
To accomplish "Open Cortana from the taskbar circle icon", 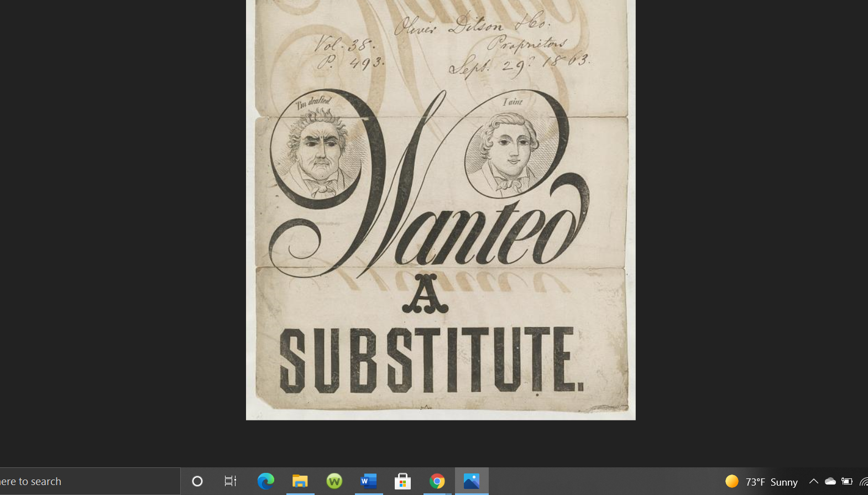I will click(x=197, y=481).
